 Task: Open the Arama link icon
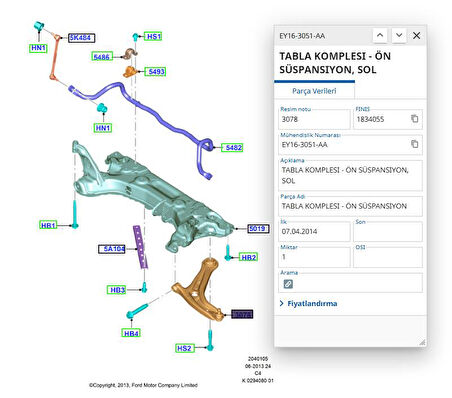pos(288,284)
